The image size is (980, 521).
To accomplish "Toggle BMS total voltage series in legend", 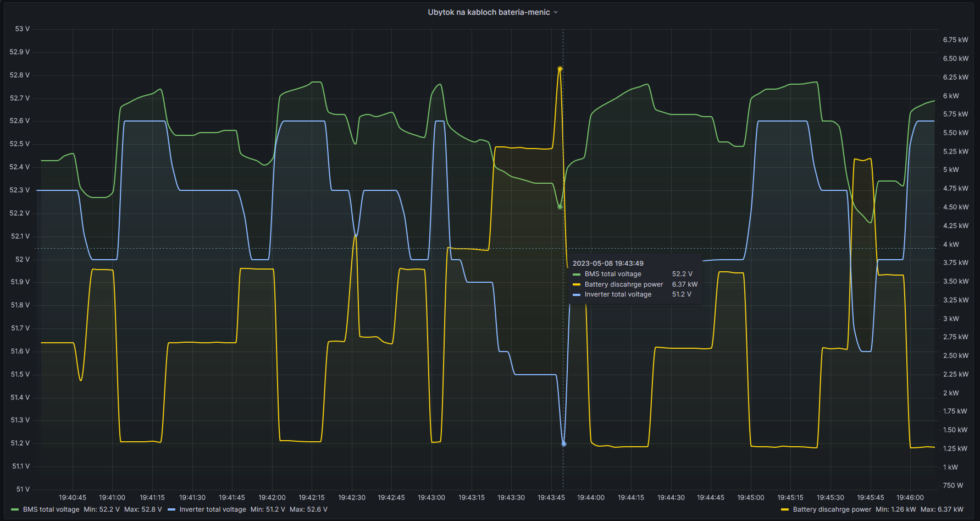I will tap(51, 509).
